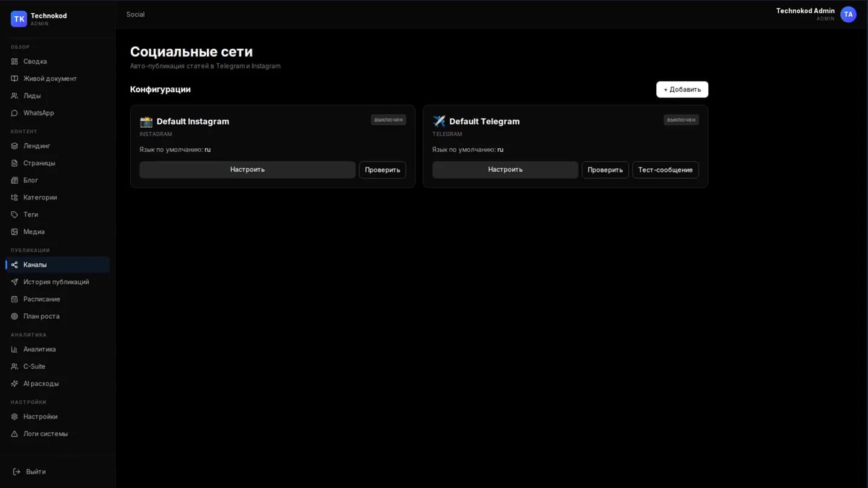Send Тест-сообщение for Telegram
Viewport: 868px width, 488px height.
pyautogui.click(x=665, y=170)
